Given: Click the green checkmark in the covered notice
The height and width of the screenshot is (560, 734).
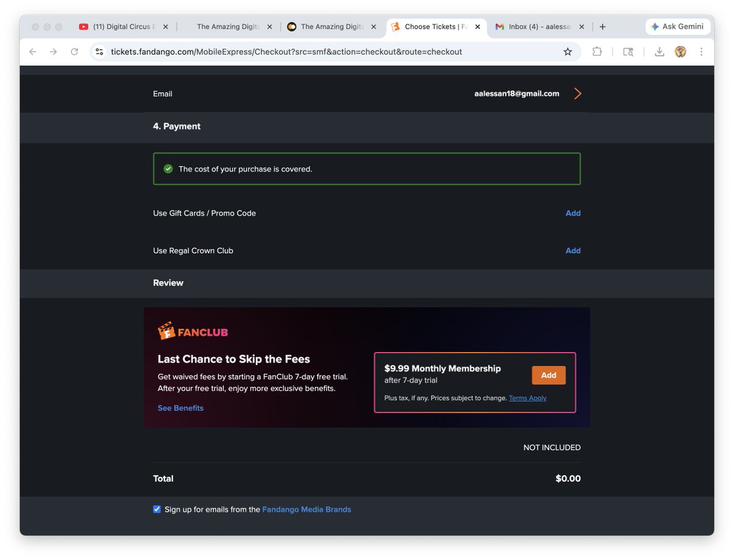Looking at the screenshot, I should click(168, 169).
